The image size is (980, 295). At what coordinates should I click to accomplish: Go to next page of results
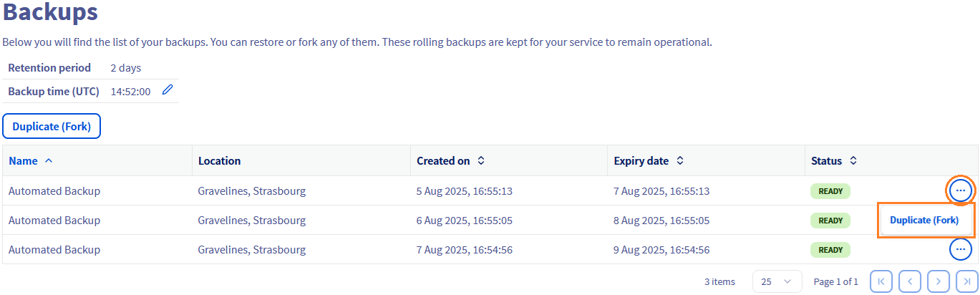click(x=938, y=281)
